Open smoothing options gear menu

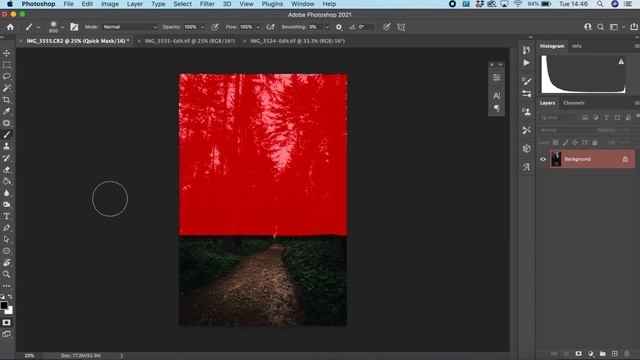tap(339, 27)
